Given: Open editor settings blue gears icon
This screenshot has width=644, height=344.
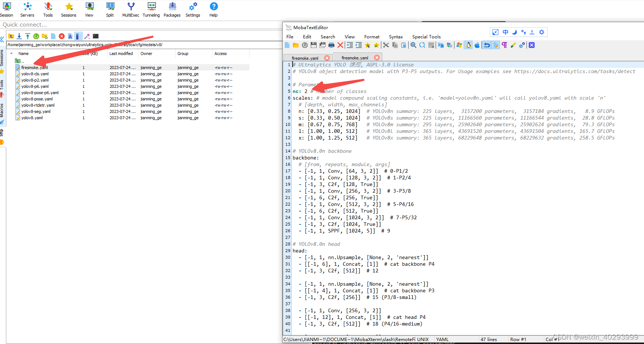Looking at the screenshot, I should click(x=522, y=45).
